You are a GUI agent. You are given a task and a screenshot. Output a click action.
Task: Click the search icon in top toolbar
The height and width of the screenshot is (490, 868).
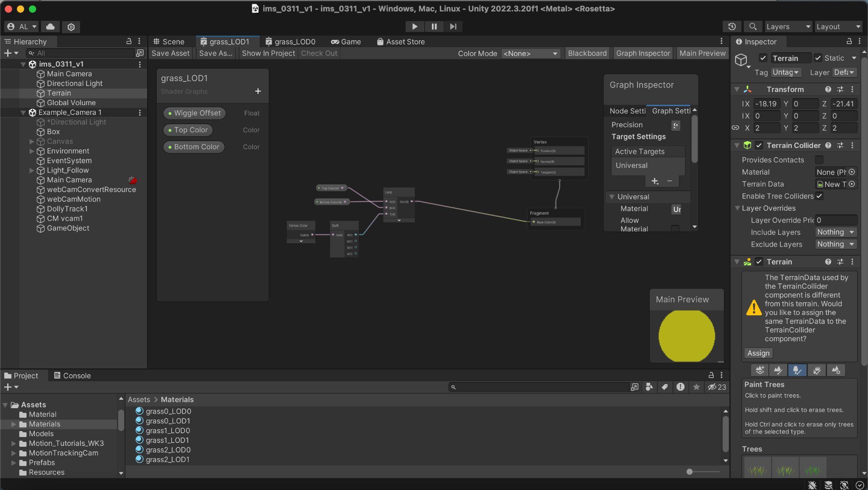point(753,26)
